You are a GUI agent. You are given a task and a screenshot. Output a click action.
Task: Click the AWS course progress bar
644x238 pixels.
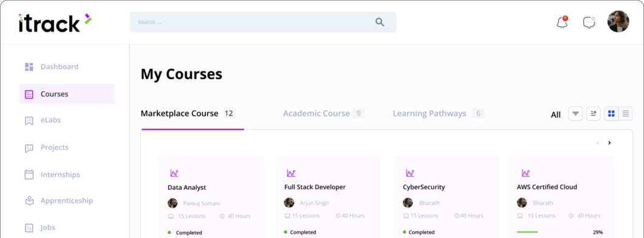[x=552, y=233]
